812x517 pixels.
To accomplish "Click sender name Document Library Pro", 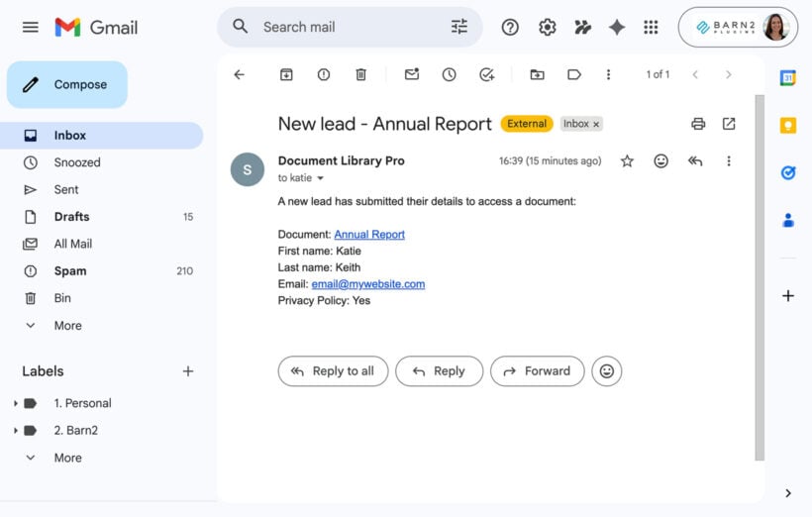I will [342, 161].
